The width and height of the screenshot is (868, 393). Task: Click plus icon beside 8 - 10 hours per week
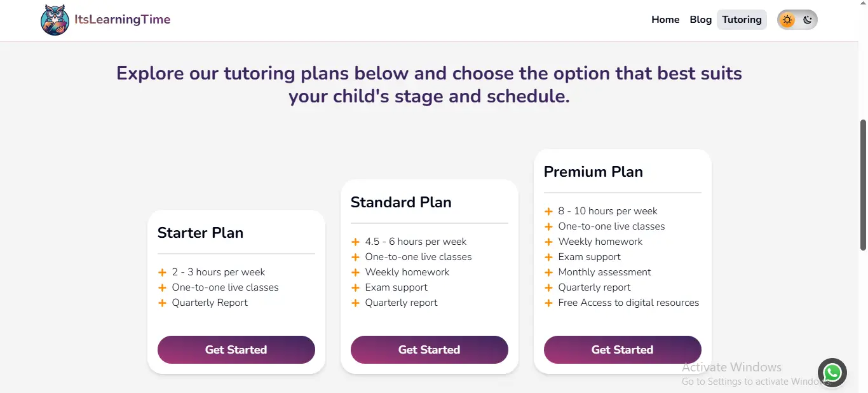(548, 211)
